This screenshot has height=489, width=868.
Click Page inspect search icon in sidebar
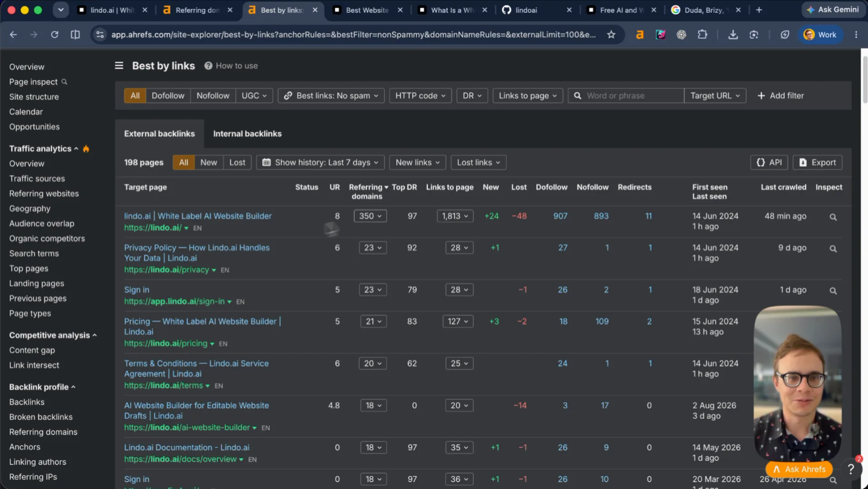[x=64, y=82]
